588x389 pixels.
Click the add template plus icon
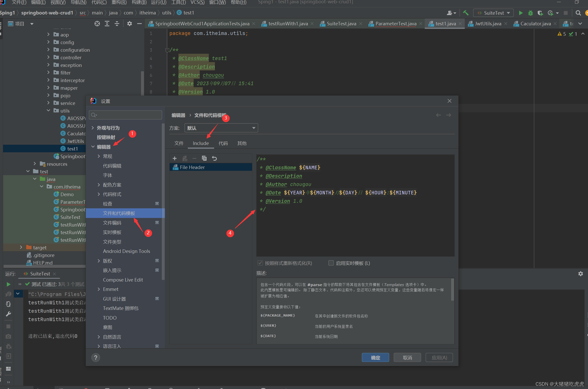[175, 158]
